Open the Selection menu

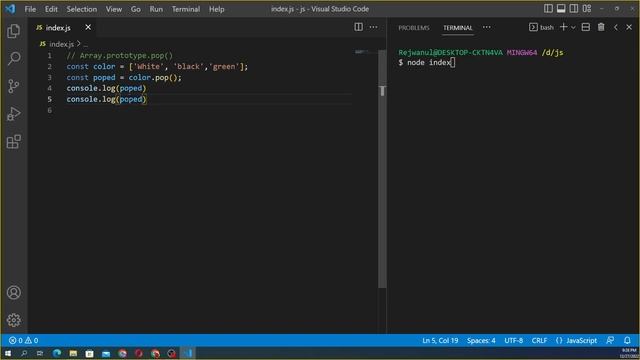tap(82, 9)
